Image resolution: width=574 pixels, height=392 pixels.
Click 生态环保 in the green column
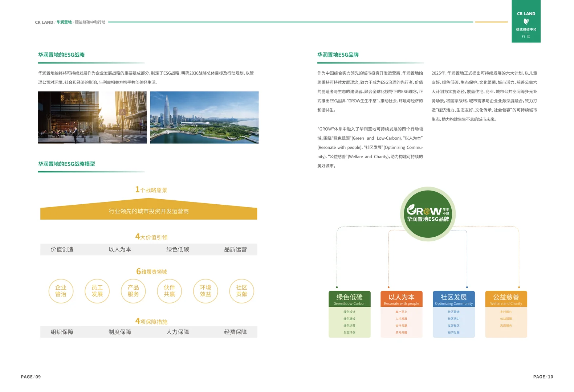[349, 332]
